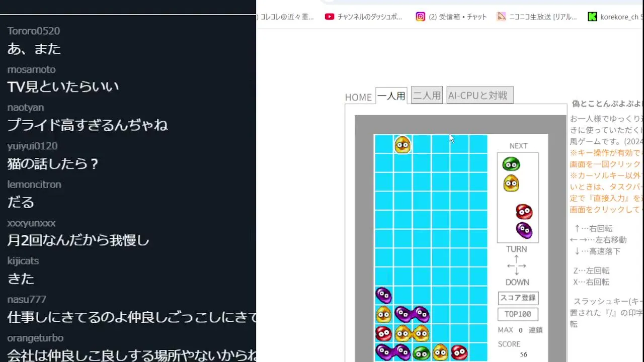The width and height of the screenshot is (644, 362).
Task: Click the NEXT label above preview
Action: pos(518,146)
